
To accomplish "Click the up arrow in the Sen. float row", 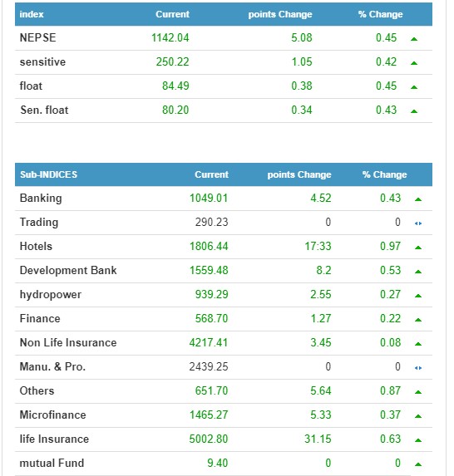I will pyautogui.click(x=414, y=111).
